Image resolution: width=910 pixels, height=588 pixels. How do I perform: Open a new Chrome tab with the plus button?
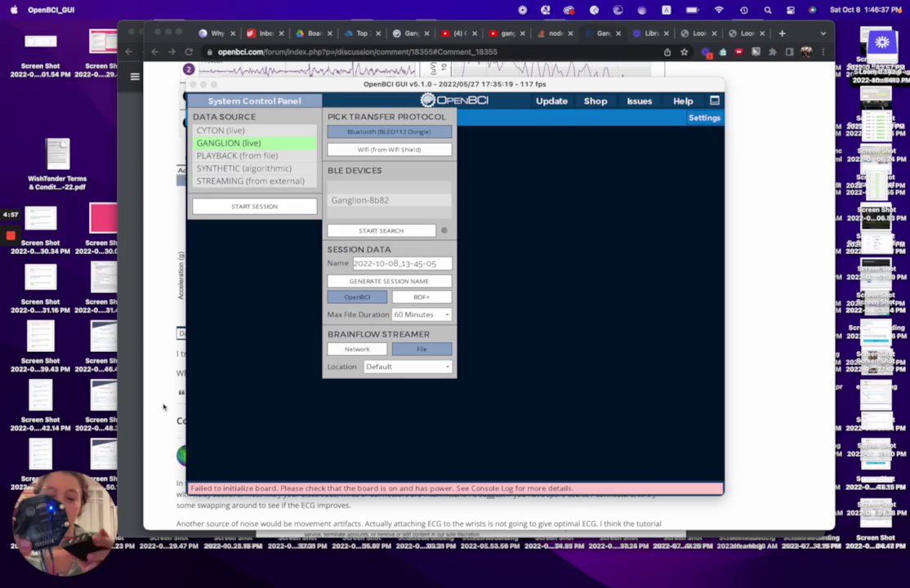pyautogui.click(x=782, y=33)
